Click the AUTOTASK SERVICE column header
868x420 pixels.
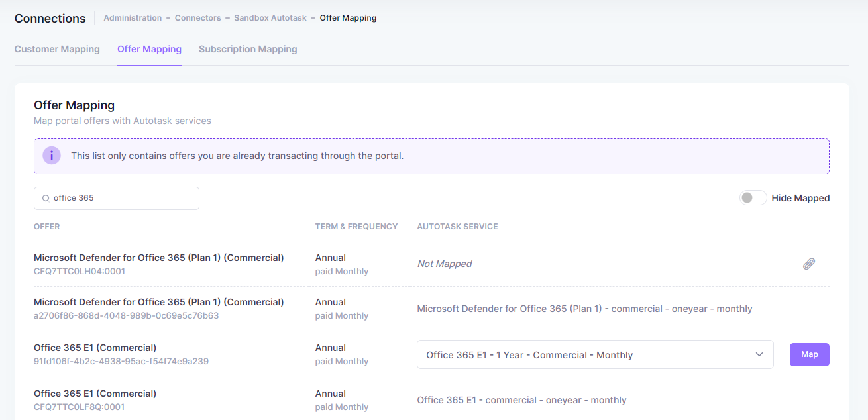pyautogui.click(x=457, y=227)
